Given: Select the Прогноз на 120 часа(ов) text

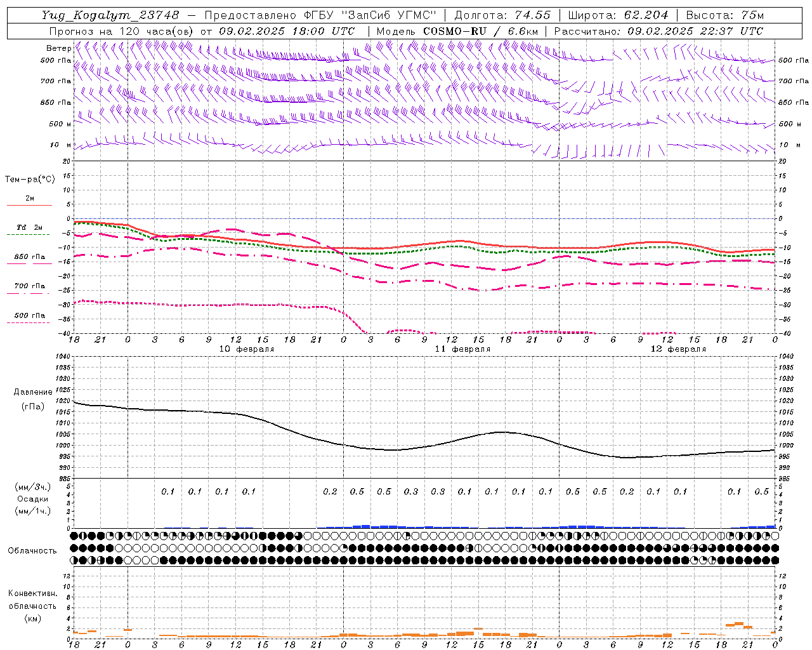Looking at the screenshot, I should [122, 30].
